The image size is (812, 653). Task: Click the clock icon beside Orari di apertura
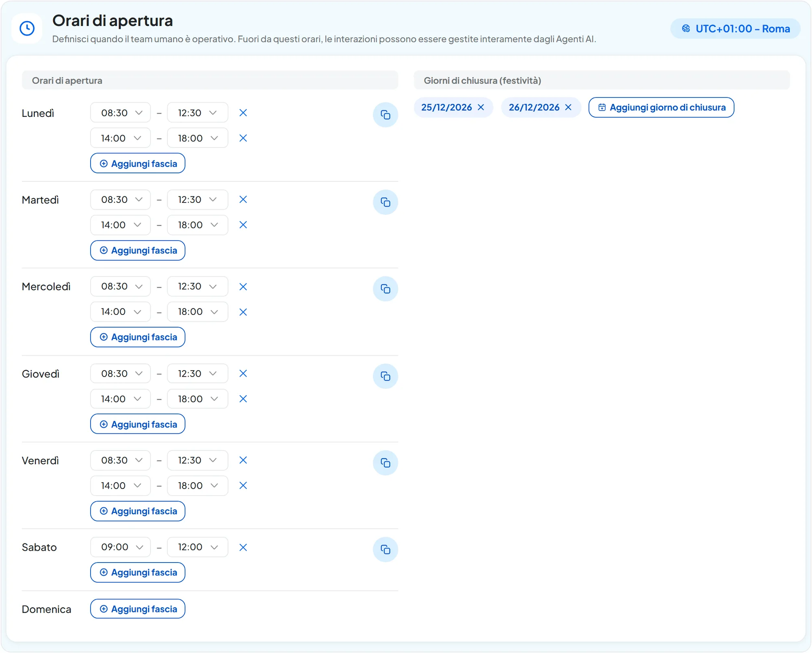coord(27,28)
